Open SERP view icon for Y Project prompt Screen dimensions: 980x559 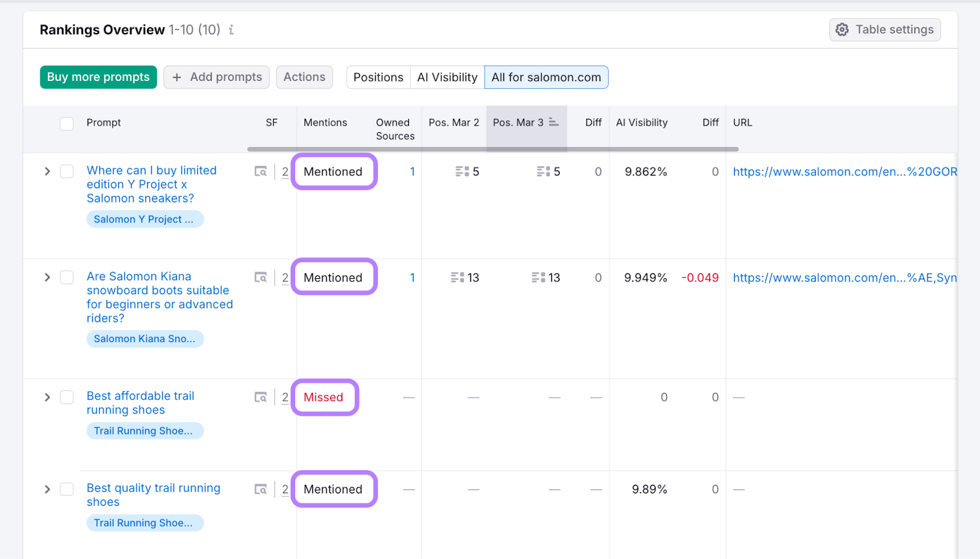coord(261,172)
